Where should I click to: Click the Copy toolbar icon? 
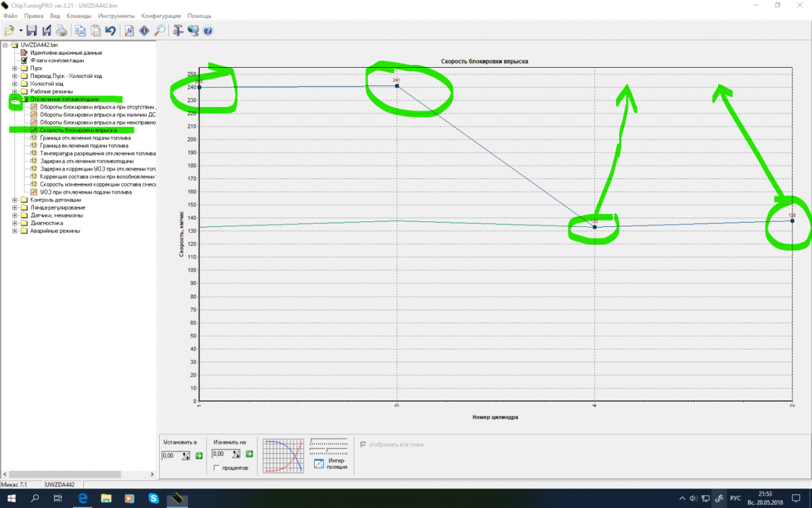[81, 30]
